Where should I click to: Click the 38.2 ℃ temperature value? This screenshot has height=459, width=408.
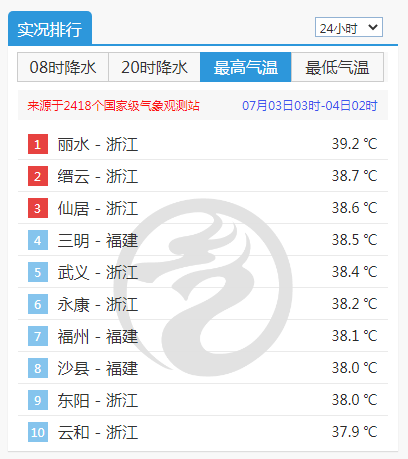pyautogui.click(x=354, y=304)
